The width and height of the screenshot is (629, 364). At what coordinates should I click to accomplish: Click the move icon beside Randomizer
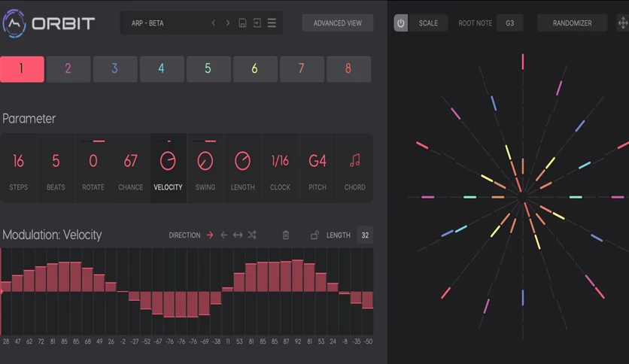[x=622, y=23]
